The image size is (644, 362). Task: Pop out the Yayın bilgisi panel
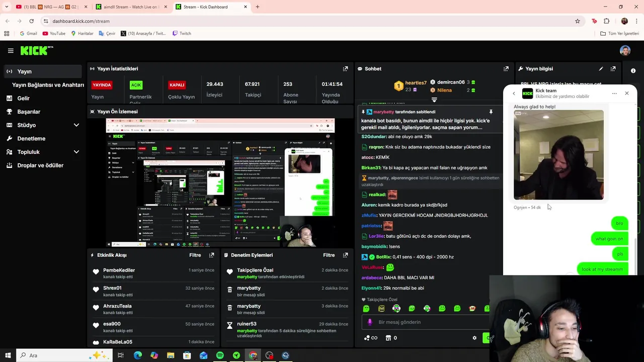(x=613, y=69)
